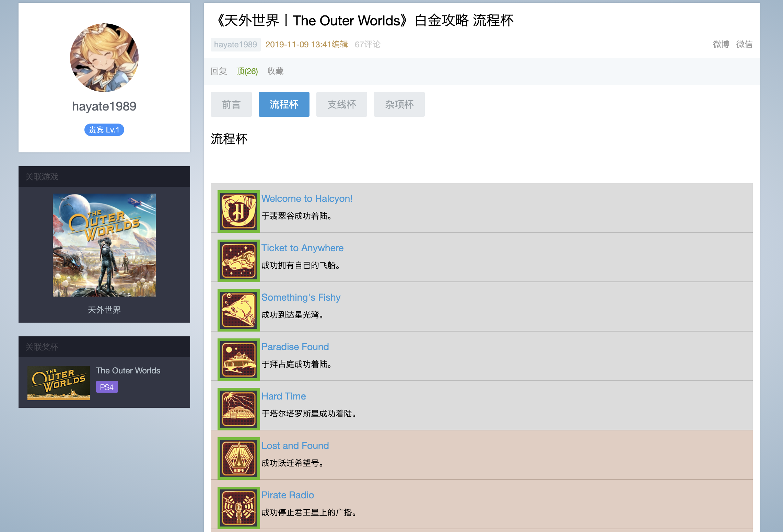Viewport: 783px width, 532px height.
Task: Share the post to 微博
Action: (x=721, y=44)
